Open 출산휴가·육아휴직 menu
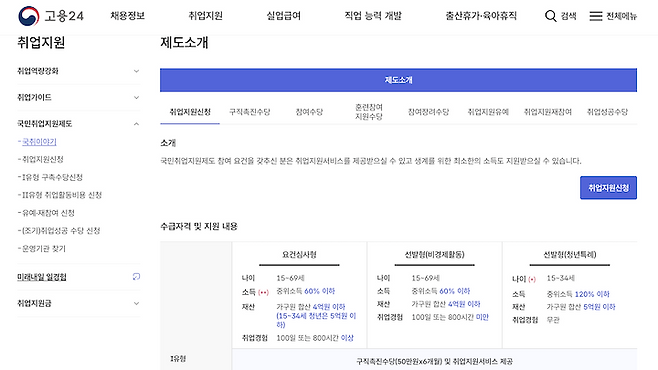Image resolution: width=658 pixels, height=370 pixels. 481,16
